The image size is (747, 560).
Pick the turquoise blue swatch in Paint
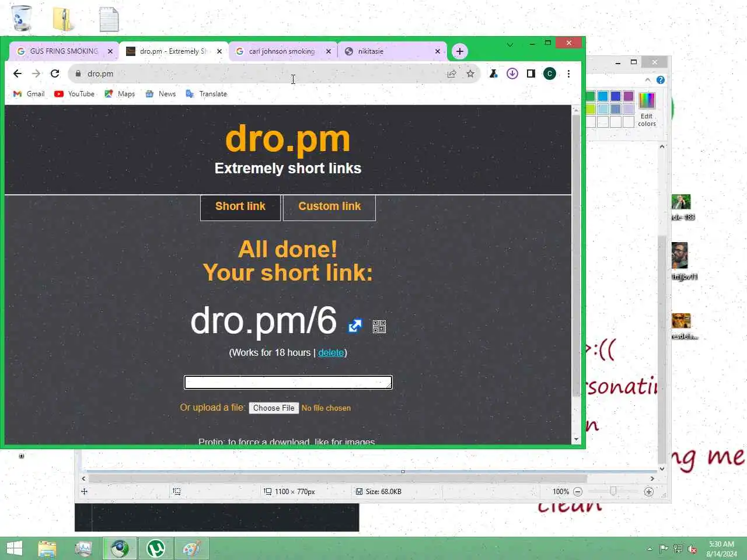[603, 96]
